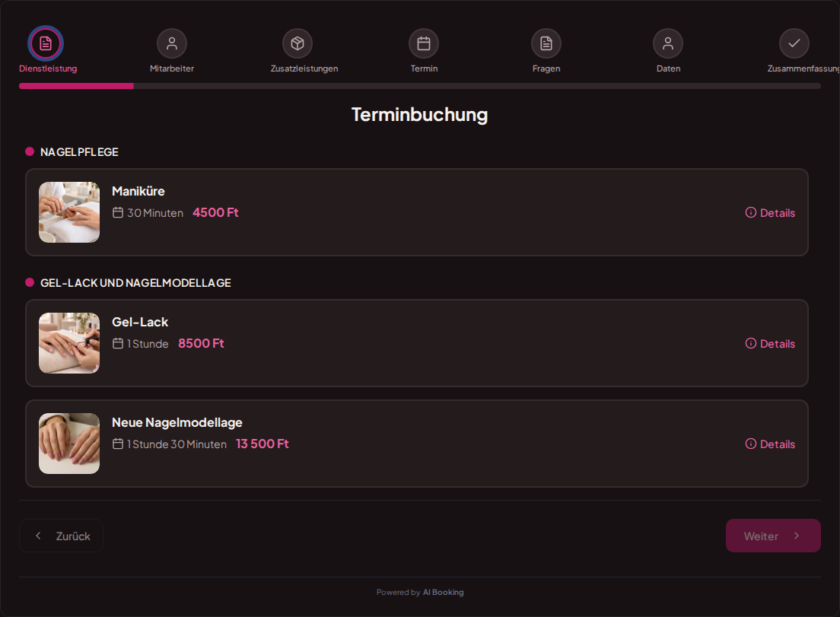Click the Neue Nagelmodellage thumbnail image
840x617 pixels.
[69, 444]
